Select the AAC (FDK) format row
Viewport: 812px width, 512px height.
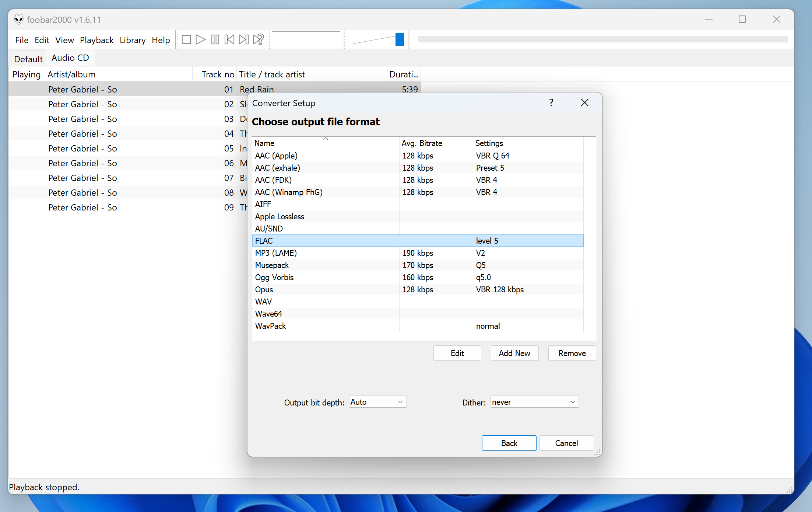click(x=418, y=180)
